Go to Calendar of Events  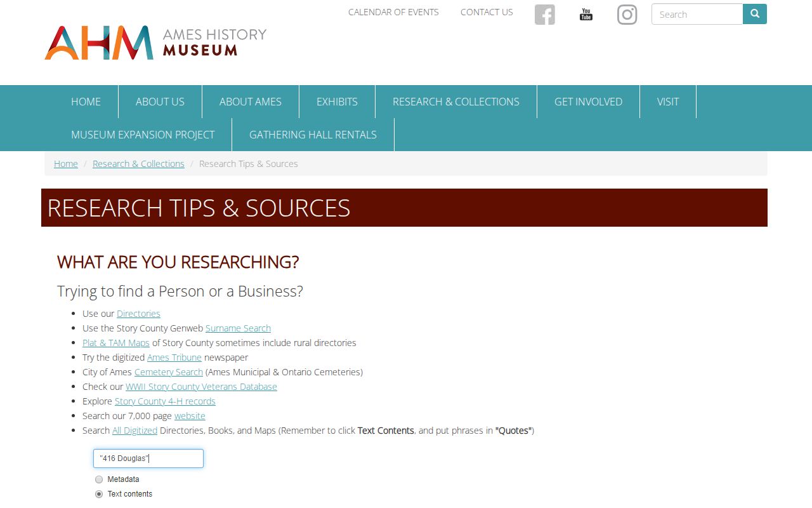coord(393,12)
